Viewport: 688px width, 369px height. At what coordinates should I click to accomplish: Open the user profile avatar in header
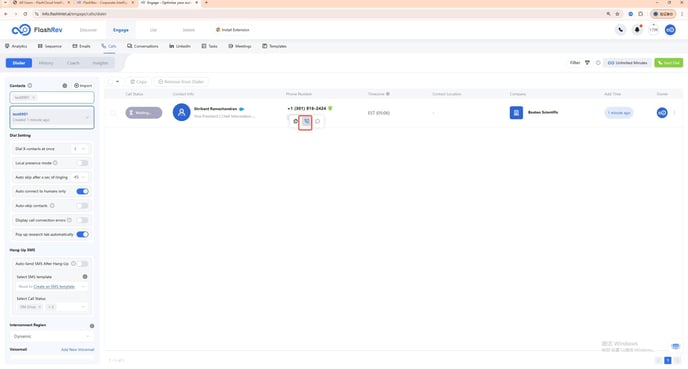click(670, 30)
